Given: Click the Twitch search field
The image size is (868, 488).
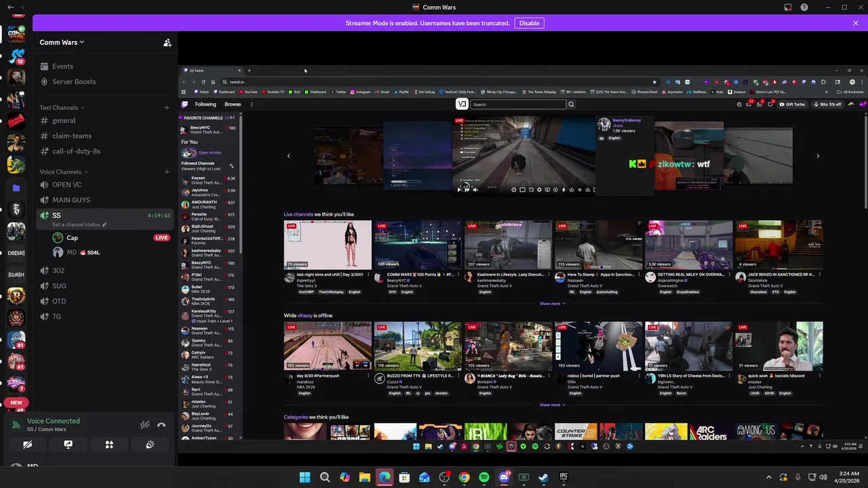Looking at the screenshot, I should pos(519,104).
